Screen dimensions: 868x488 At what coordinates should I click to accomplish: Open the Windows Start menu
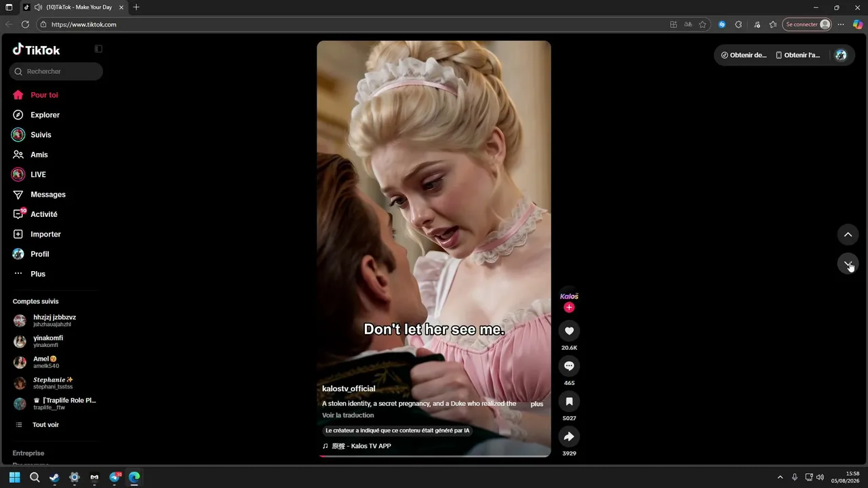click(15, 477)
